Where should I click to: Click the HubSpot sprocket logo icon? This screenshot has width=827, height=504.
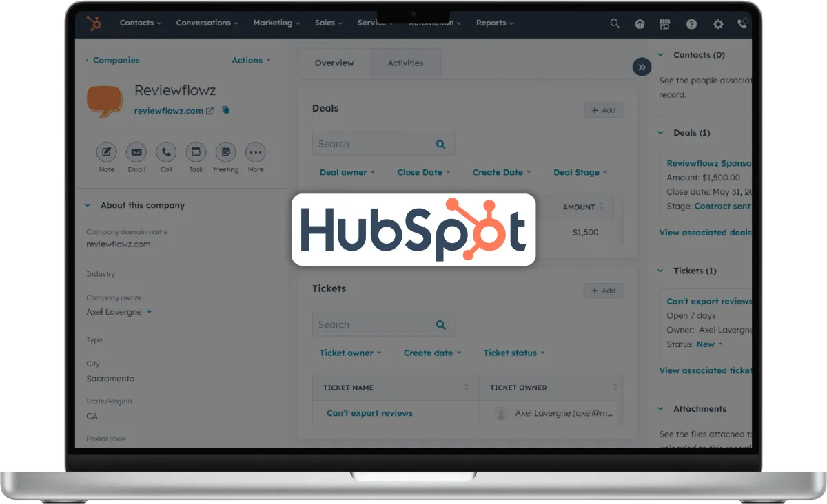pyautogui.click(x=94, y=23)
